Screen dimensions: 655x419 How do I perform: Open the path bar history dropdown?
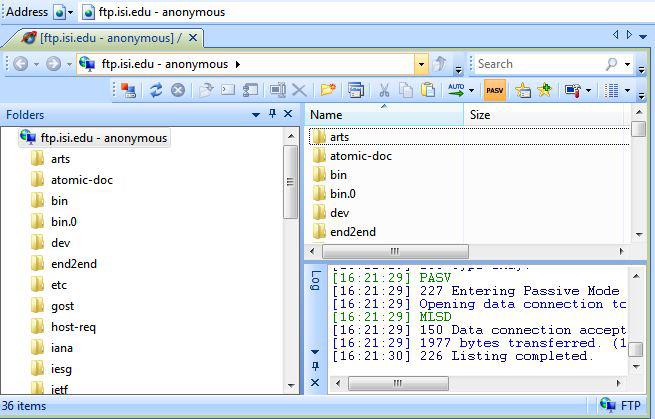pyautogui.click(x=421, y=64)
